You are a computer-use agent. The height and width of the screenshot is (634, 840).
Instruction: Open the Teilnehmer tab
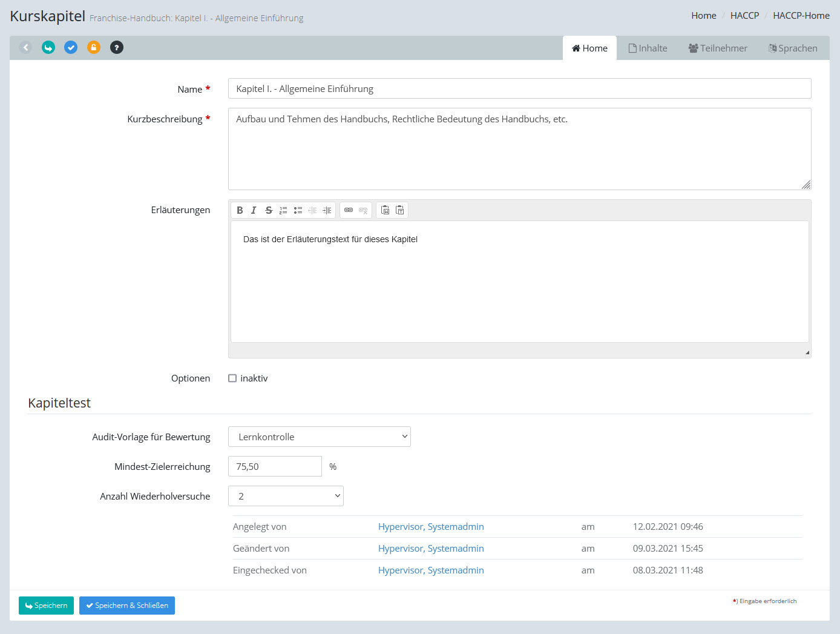pyautogui.click(x=718, y=48)
